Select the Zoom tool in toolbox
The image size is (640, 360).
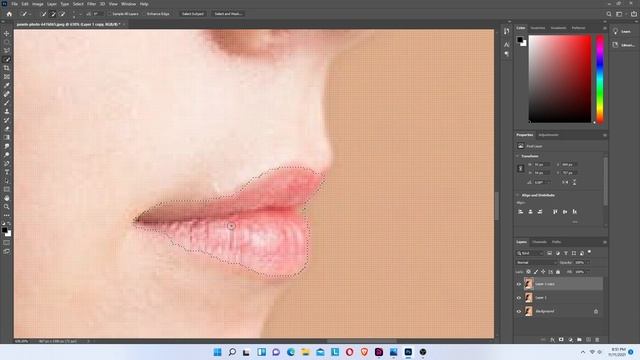click(x=7, y=207)
